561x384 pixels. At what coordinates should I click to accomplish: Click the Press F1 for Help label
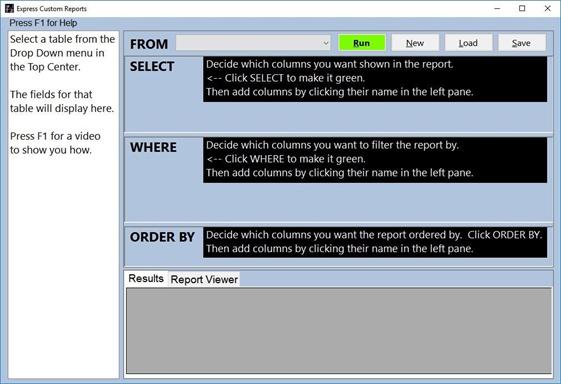pyautogui.click(x=43, y=23)
